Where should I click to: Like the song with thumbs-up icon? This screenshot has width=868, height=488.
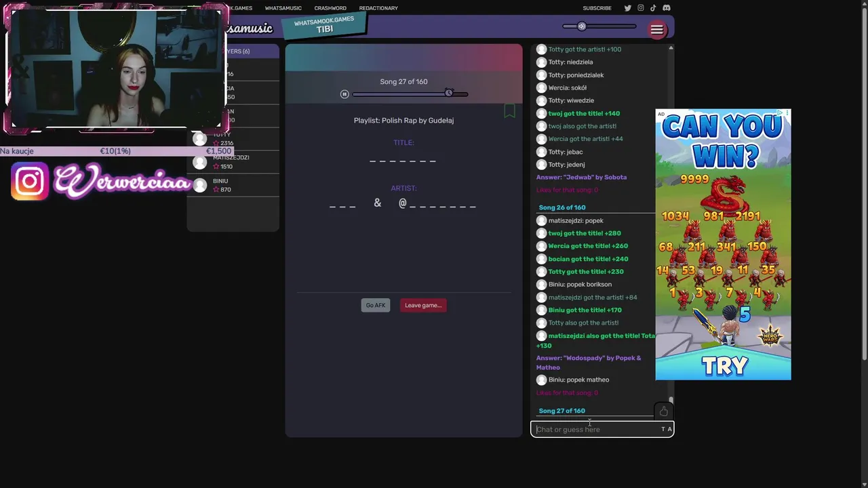tap(663, 411)
